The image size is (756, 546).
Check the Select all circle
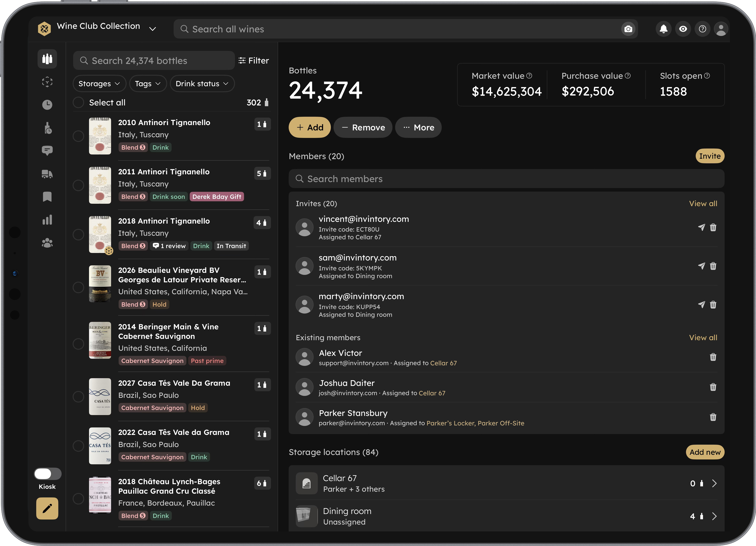[78, 102]
